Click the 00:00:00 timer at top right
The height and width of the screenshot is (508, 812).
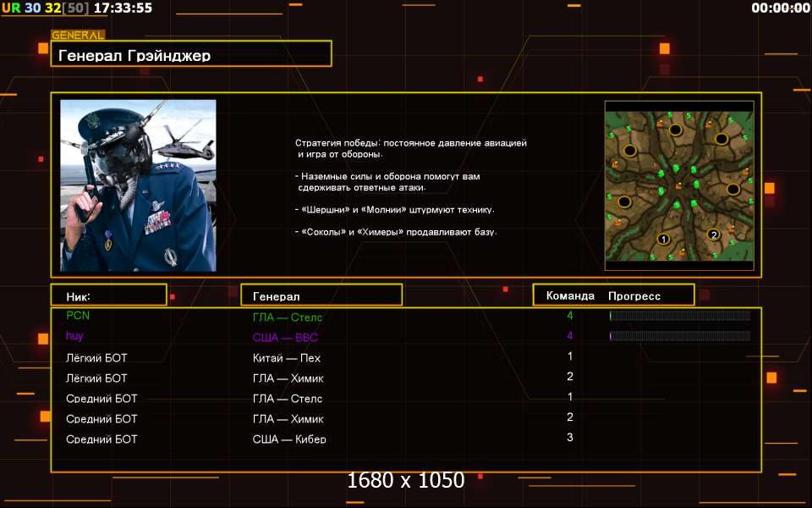coord(780,8)
